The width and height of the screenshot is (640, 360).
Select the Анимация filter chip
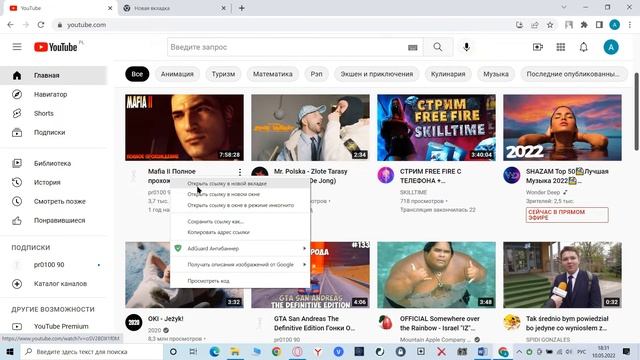[x=177, y=74]
